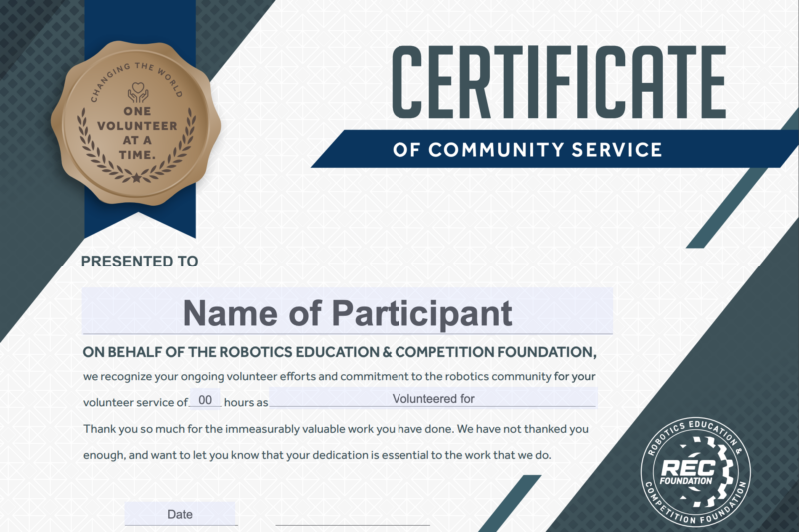Click the 'ONE VOLUNTEER AT A TIME.' seal text
Image resolution: width=799 pixels, height=532 pixels.
pyautogui.click(x=137, y=133)
